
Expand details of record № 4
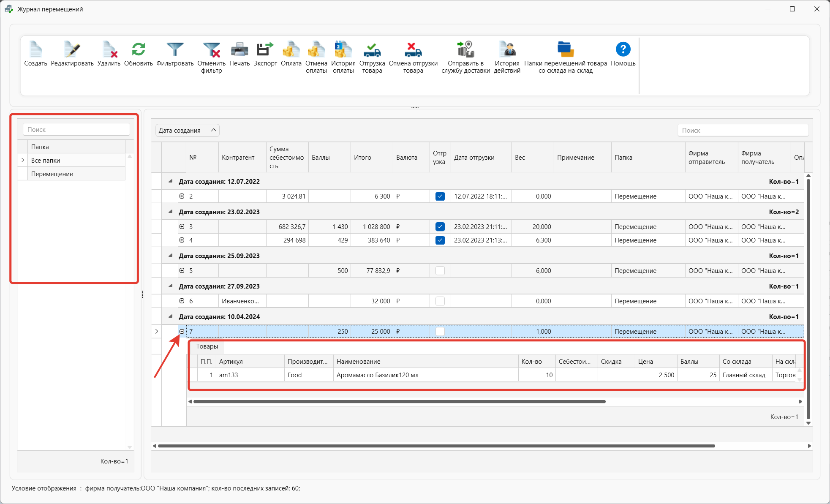(182, 240)
